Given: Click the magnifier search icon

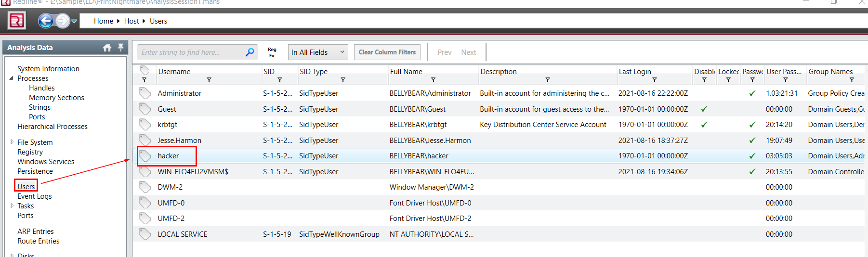Looking at the screenshot, I should (250, 52).
